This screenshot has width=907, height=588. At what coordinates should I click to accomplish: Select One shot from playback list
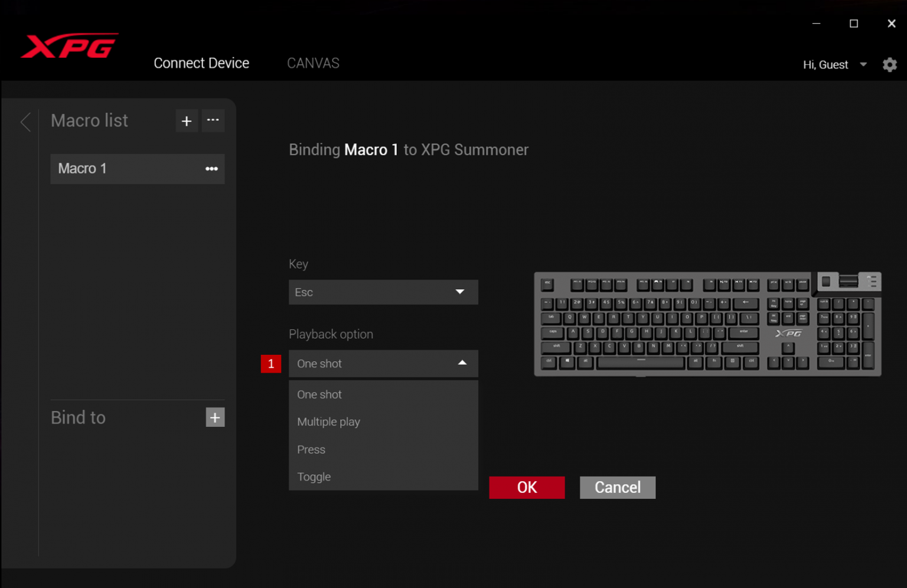(319, 394)
